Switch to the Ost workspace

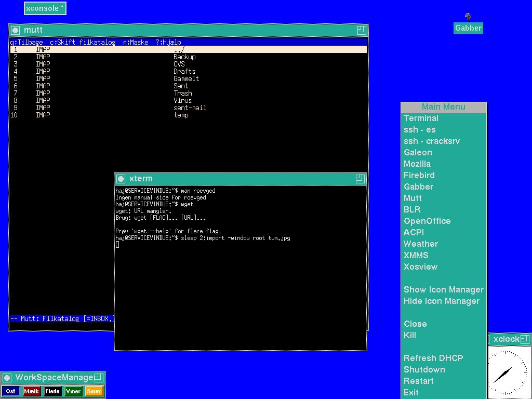[11, 391]
